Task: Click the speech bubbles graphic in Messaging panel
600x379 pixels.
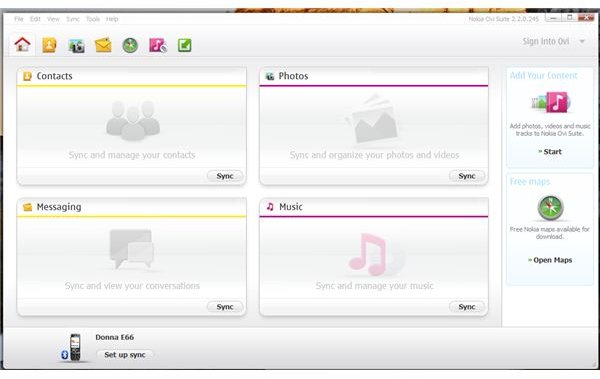Action: click(132, 249)
